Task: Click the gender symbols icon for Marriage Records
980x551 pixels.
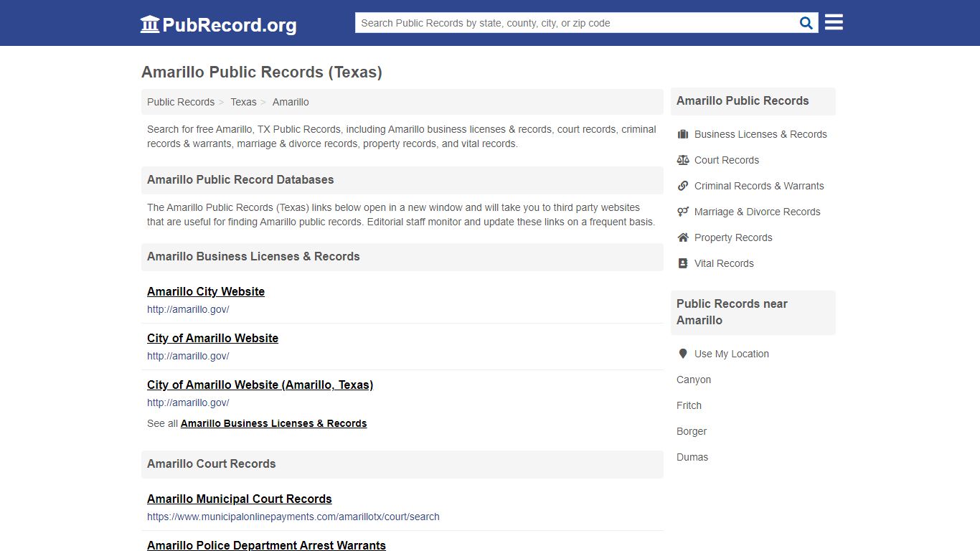Action: pyautogui.click(x=683, y=212)
